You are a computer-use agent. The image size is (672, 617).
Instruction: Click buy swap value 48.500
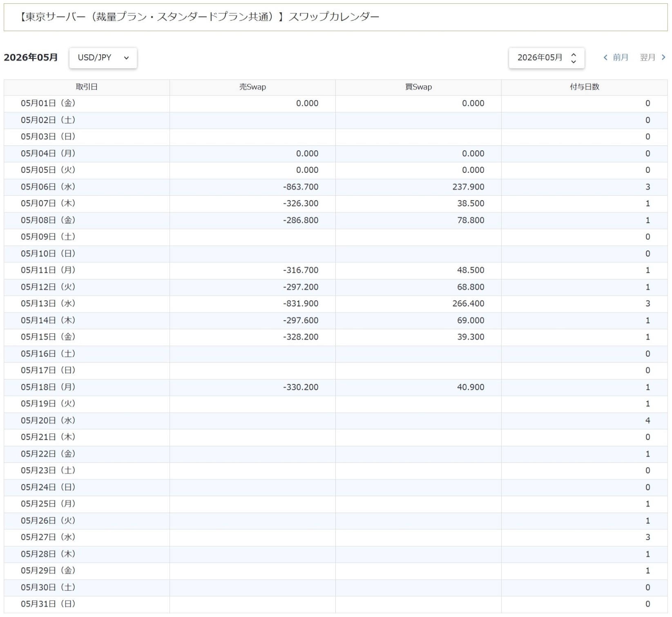click(471, 270)
